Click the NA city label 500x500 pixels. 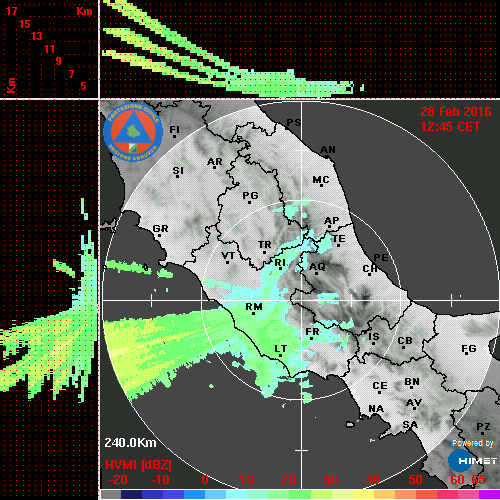(x=376, y=408)
